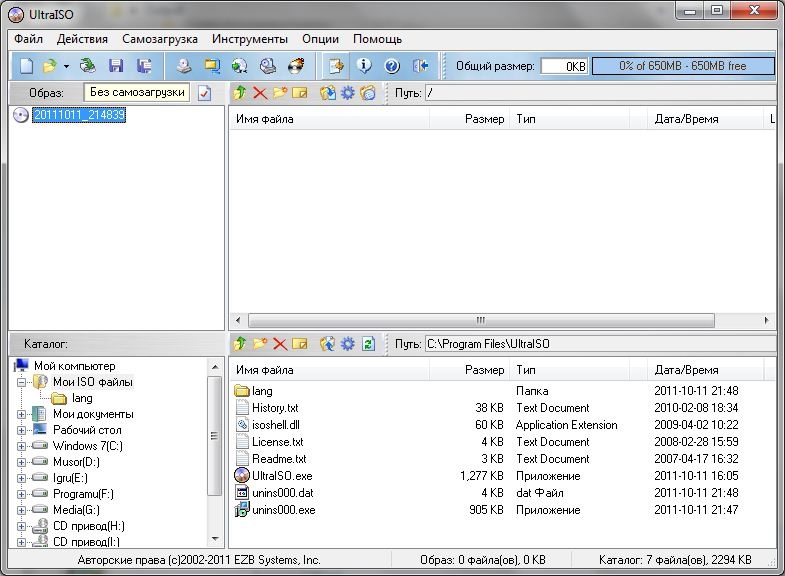This screenshot has height=576, width=785.
Task: Click refresh icon in catalog toolbar
Action: (368, 344)
